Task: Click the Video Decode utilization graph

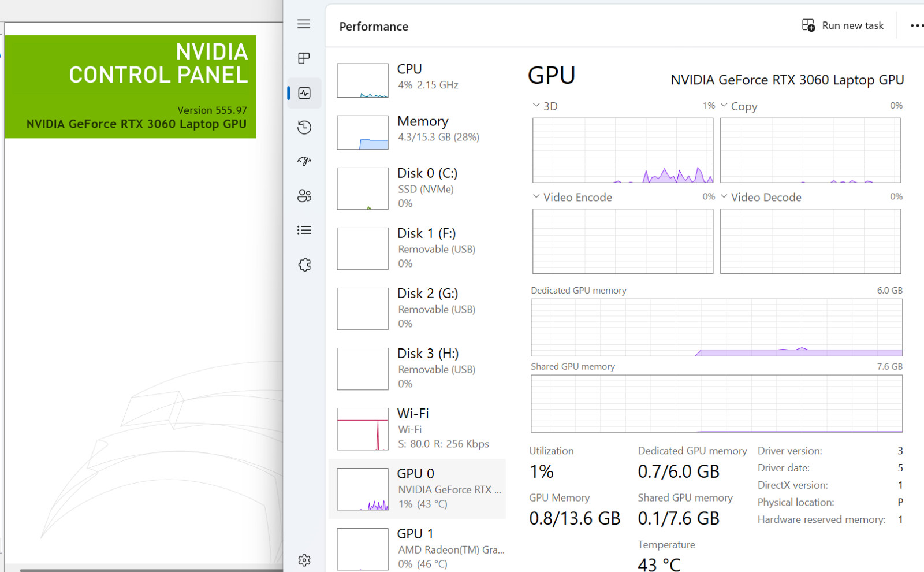Action: [x=811, y=241]
